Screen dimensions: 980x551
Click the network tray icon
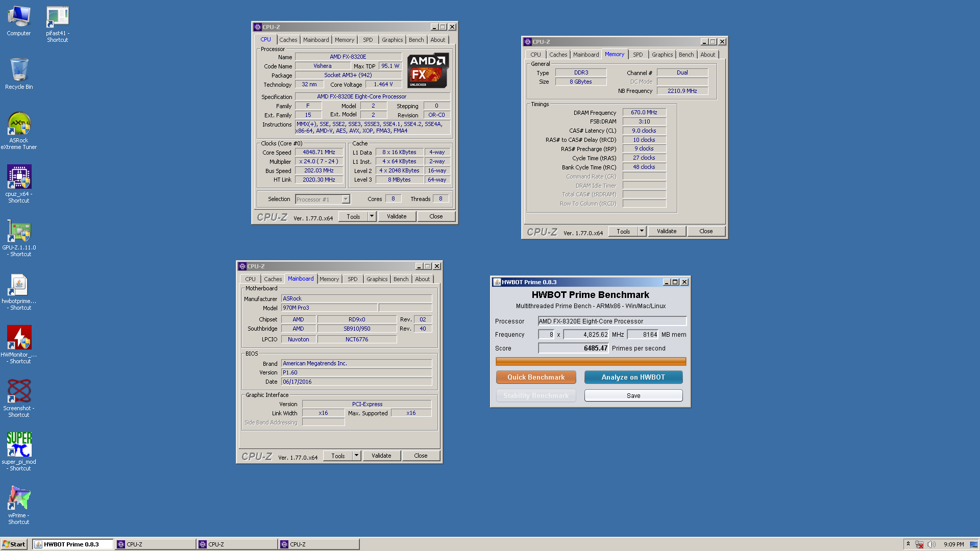click(919, 544)
